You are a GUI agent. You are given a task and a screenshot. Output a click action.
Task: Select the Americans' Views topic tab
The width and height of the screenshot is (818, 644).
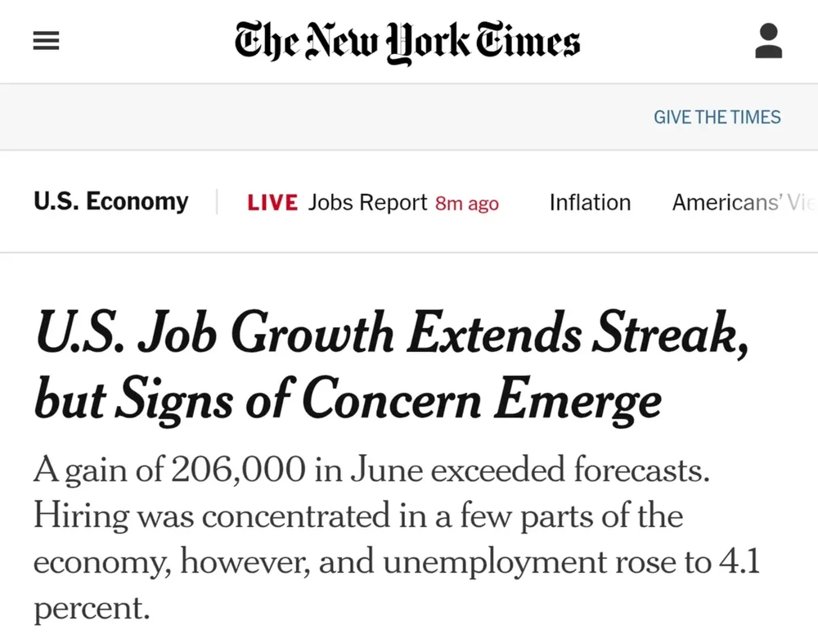[744, 202]
